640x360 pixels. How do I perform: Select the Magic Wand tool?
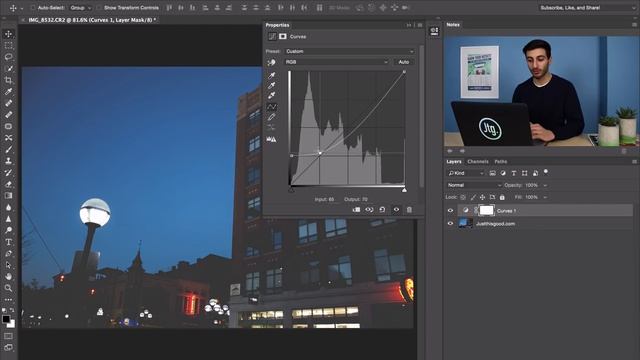click(x=8, y=69)
